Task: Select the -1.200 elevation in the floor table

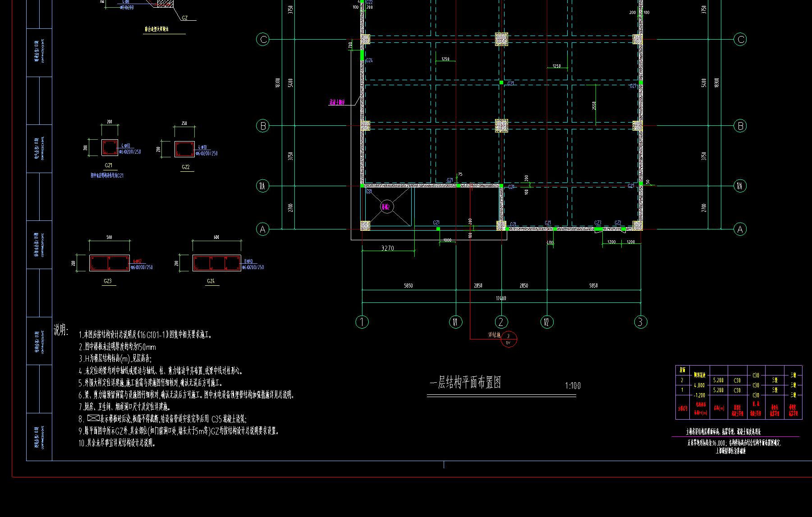Action: click(699, 395)
